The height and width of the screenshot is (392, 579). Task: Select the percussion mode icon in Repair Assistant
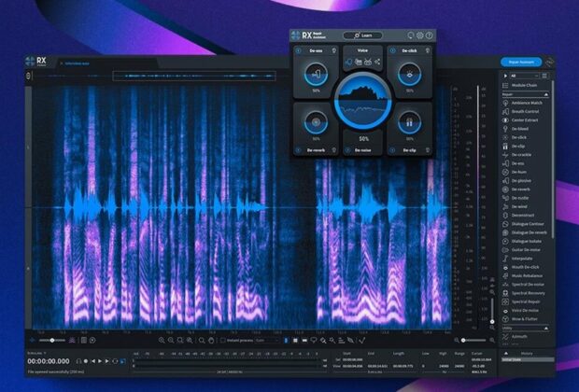pos(368,62)
